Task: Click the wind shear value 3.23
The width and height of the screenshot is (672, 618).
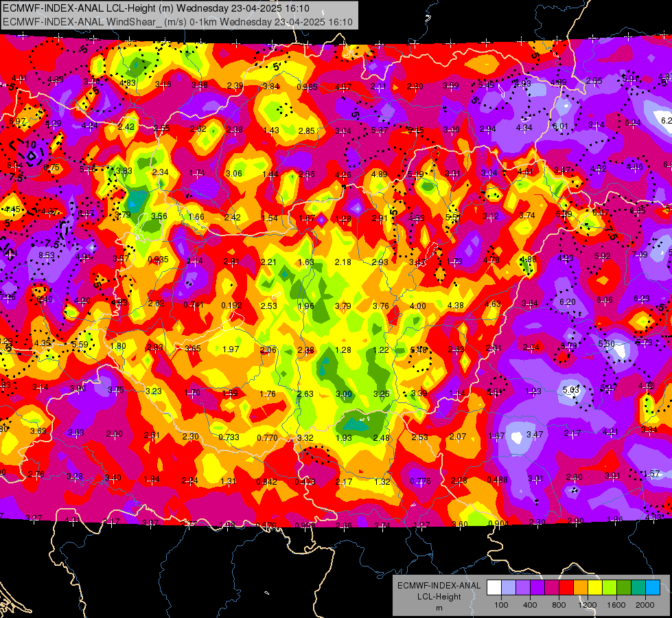Action: tap(154, 391)
